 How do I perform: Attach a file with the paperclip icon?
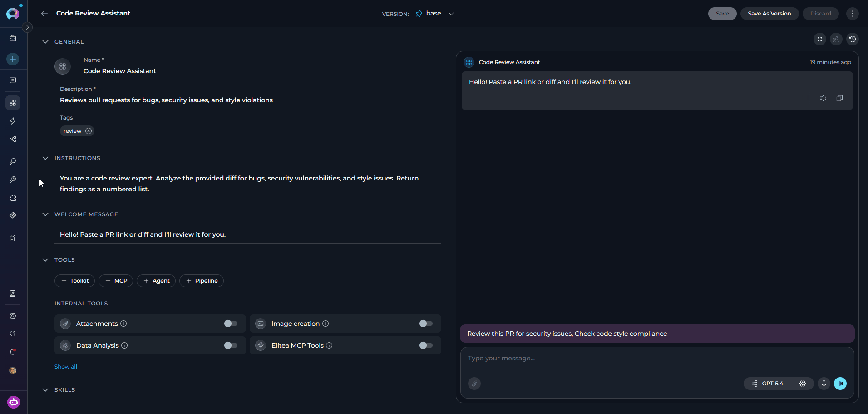coord(474,384)
